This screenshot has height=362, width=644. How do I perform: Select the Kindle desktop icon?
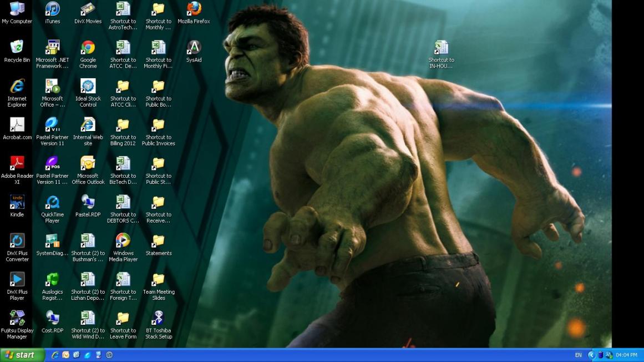(17, 202)
